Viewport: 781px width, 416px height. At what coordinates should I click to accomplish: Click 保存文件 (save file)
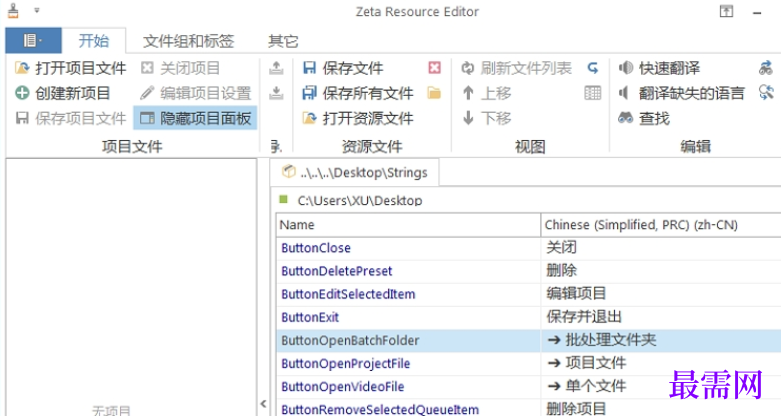coord(343,68)
